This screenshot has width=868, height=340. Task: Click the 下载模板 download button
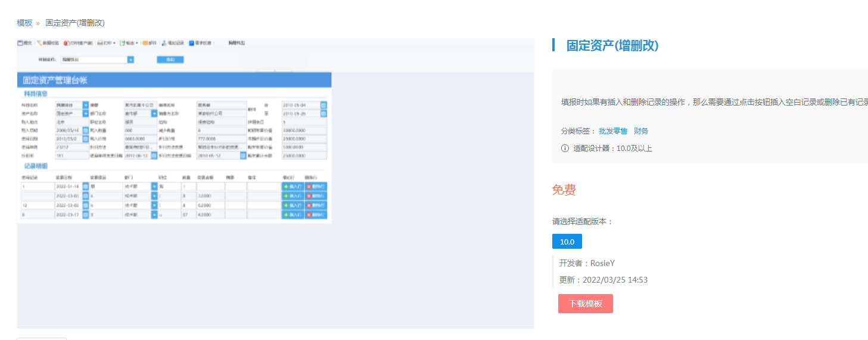tap(586, 304)
